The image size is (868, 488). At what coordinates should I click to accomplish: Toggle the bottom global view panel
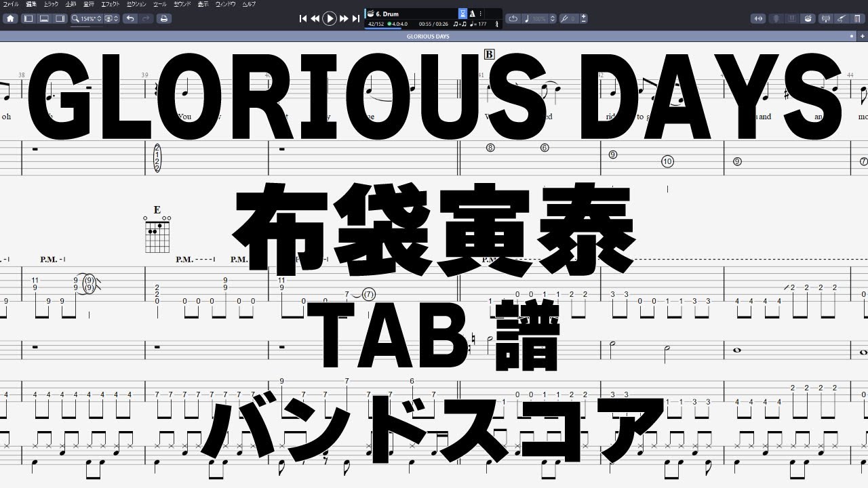click(44, 18)
